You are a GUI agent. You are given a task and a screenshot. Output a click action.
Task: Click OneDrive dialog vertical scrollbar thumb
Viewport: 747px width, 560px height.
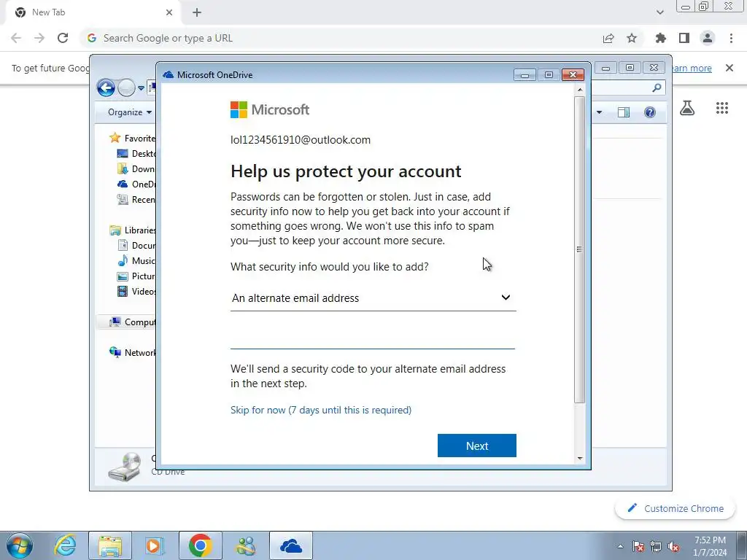coord(579,249)
